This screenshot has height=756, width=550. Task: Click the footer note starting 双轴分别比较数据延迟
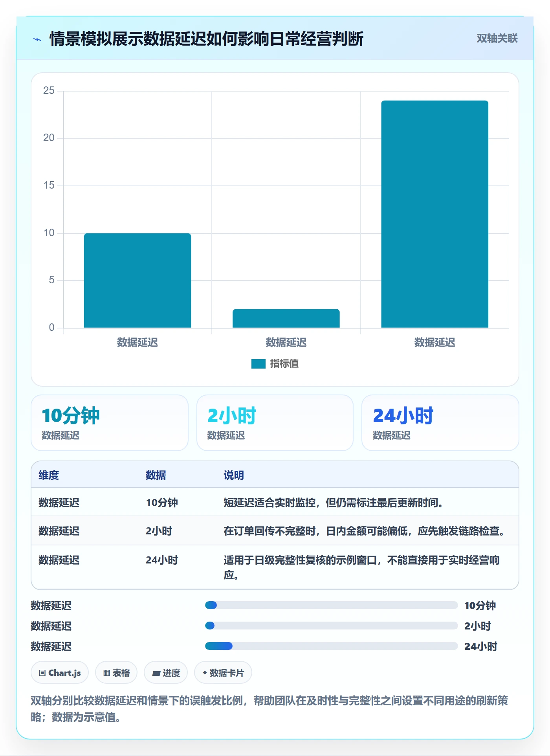[269, 709]
